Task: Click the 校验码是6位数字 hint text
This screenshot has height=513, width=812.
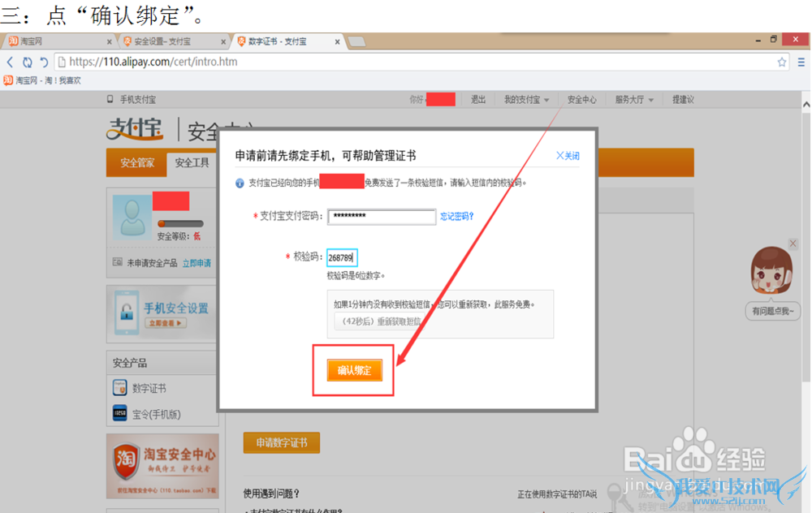Action: point(356,275)
